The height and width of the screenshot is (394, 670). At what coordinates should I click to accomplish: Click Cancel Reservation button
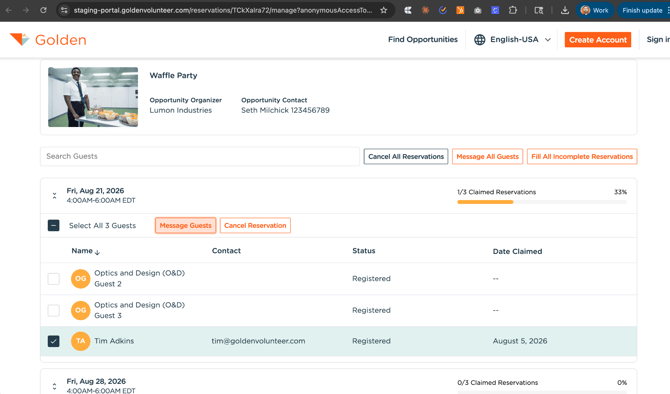(x=255, y=226)
